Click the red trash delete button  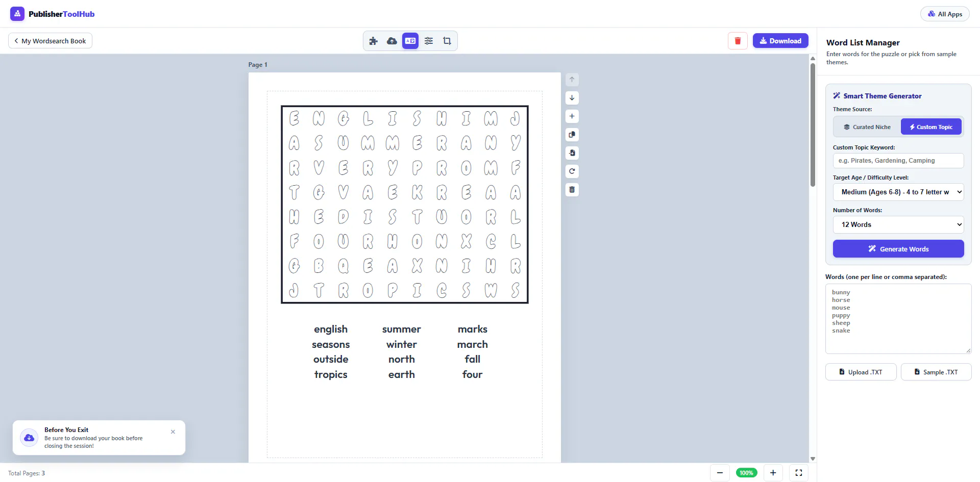(x=738, y=41)
